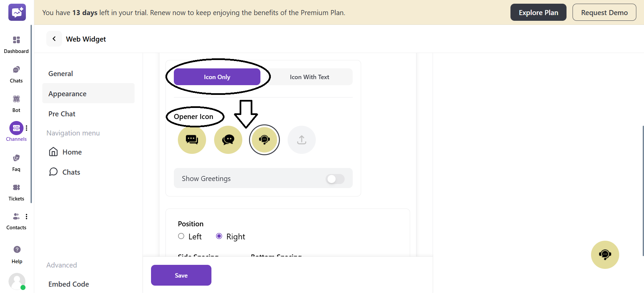Open Channels three-dot options menu
This screenshot has width=644, height=293.
(27, 128)
